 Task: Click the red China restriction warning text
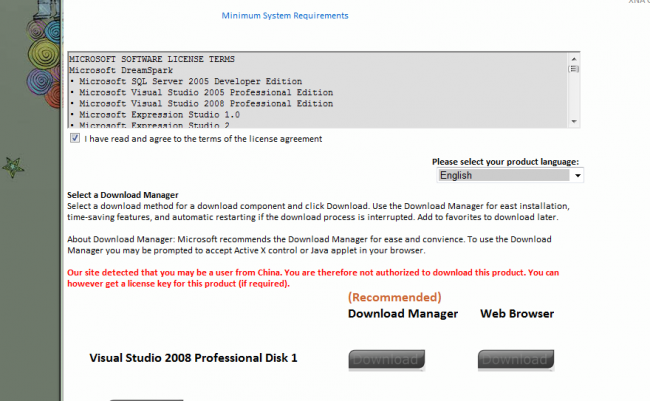(313, 278)
